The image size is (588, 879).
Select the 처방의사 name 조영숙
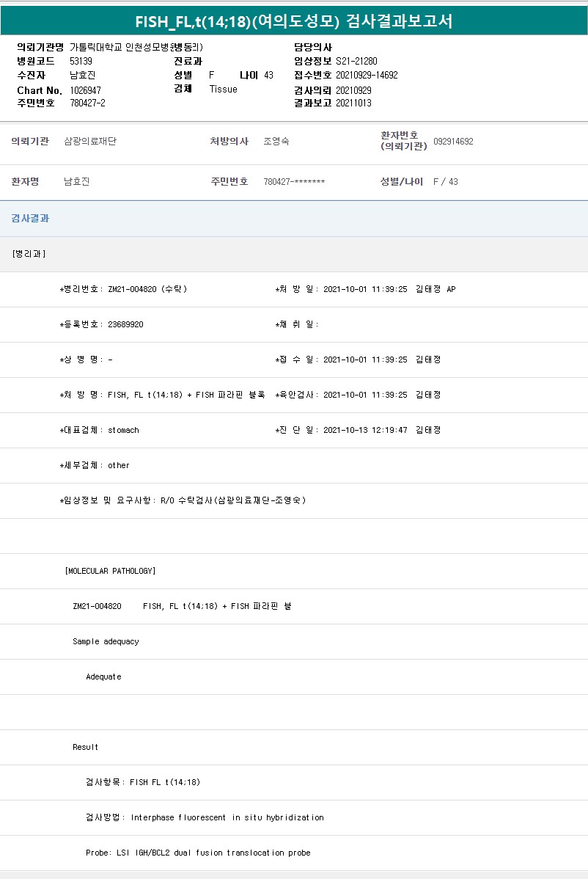tap(276, 142)
